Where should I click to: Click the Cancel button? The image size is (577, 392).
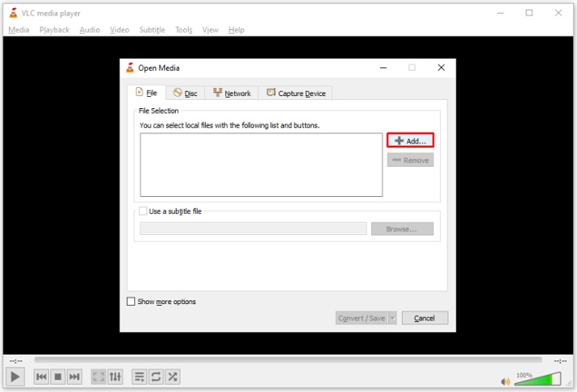tap(425, 318)
